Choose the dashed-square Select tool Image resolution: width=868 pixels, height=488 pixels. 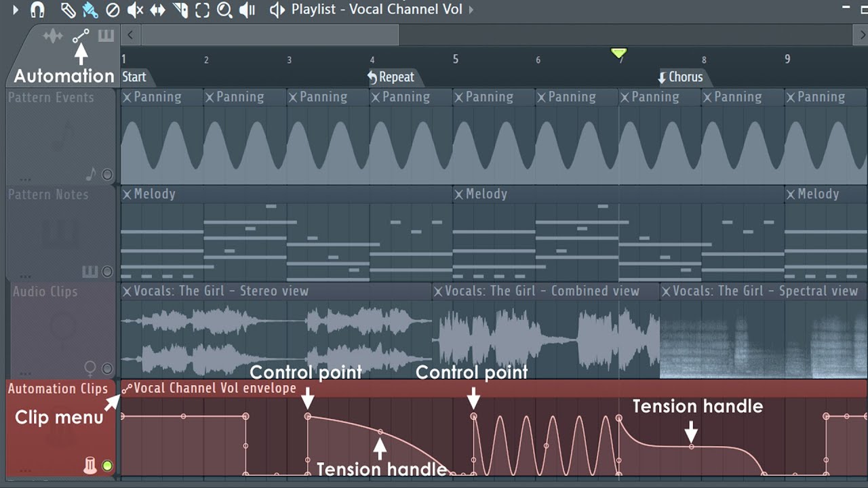coord(202,9)
